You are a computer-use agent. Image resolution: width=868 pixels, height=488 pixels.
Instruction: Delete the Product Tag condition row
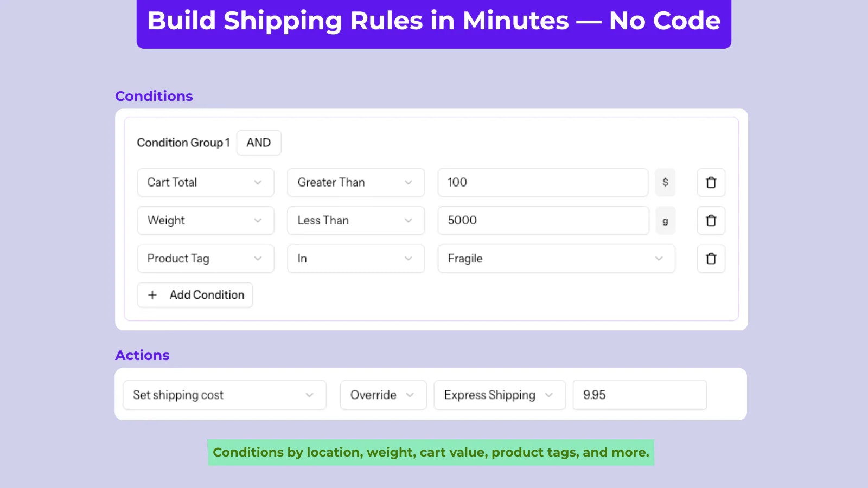[x=711, y=259]
